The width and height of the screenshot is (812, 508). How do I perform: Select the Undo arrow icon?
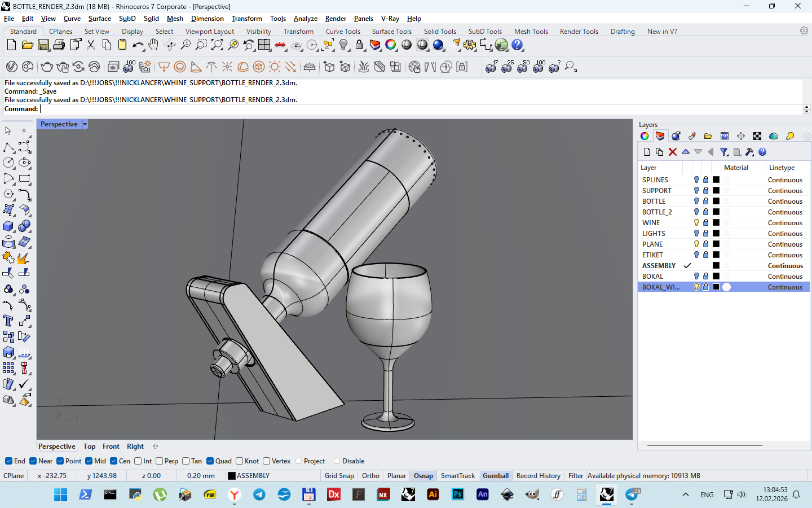138,45
